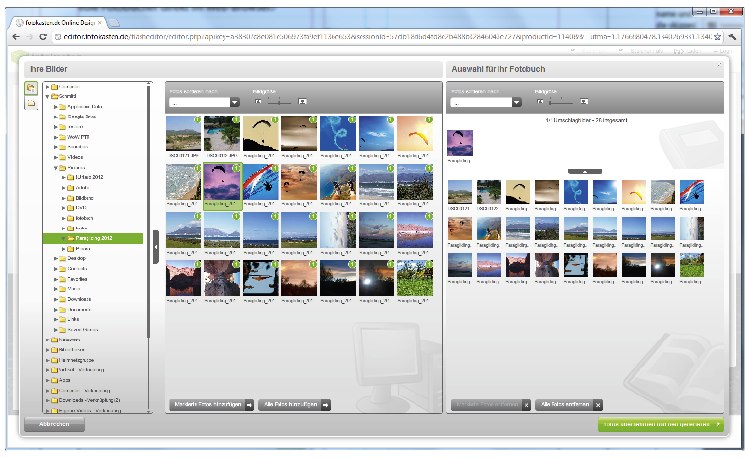749x458 pixels.
Task: Select the Paragliding 2012 folder
Action: pyautogui.click(x=93, y=238)
